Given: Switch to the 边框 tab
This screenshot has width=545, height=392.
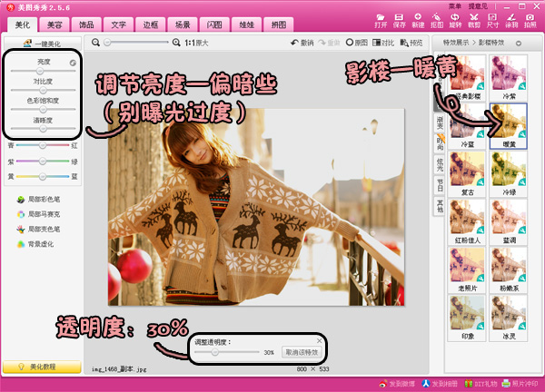Looking at the screenshot, I should point(150,24).
